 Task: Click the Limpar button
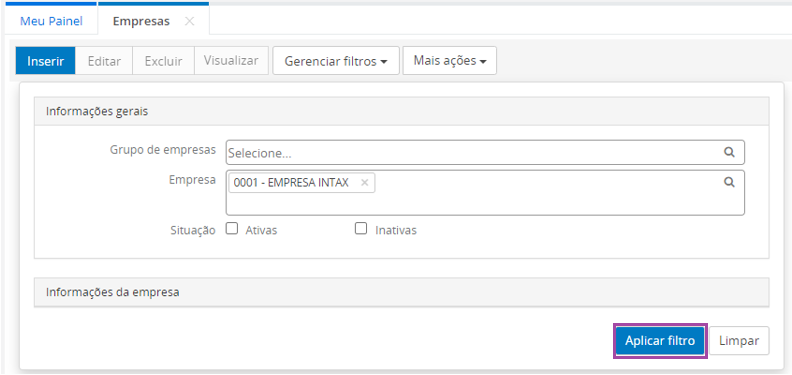739,341
